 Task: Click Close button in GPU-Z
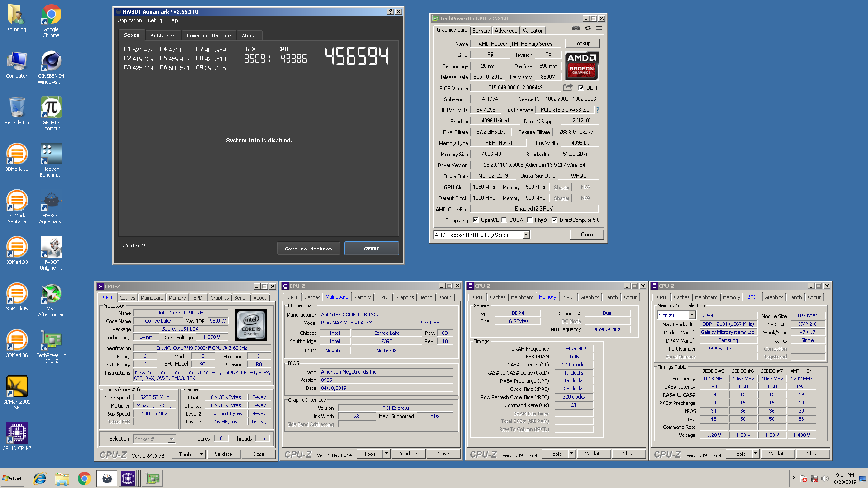tap(587, 235)
